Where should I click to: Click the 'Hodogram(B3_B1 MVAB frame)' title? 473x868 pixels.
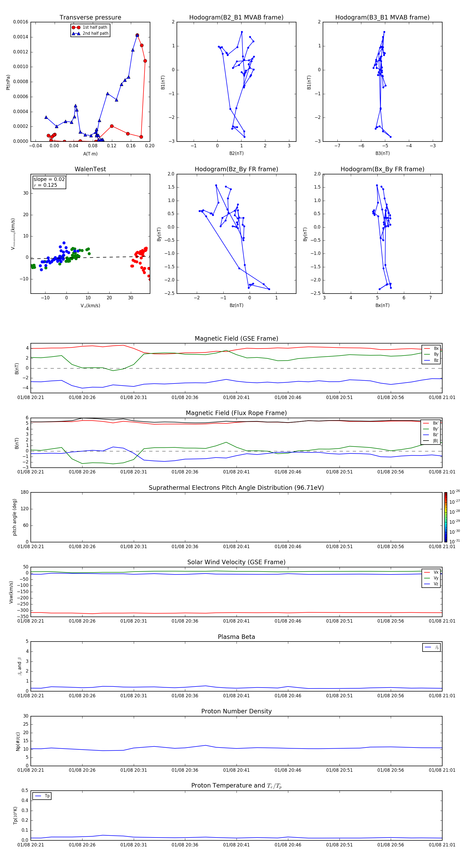click(382, 17)
